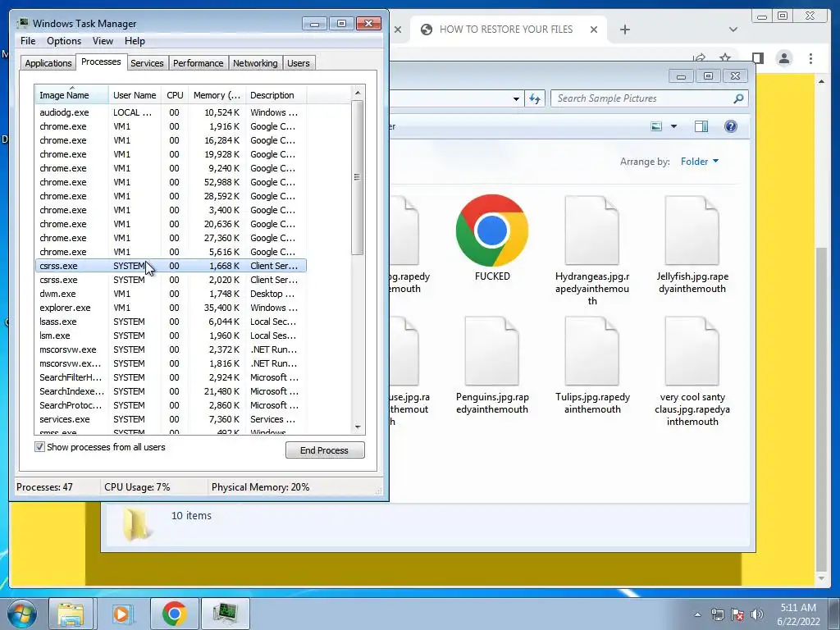The image size is (840, 630).
Task: Select the lsm.exe process row
Action: 171,336
